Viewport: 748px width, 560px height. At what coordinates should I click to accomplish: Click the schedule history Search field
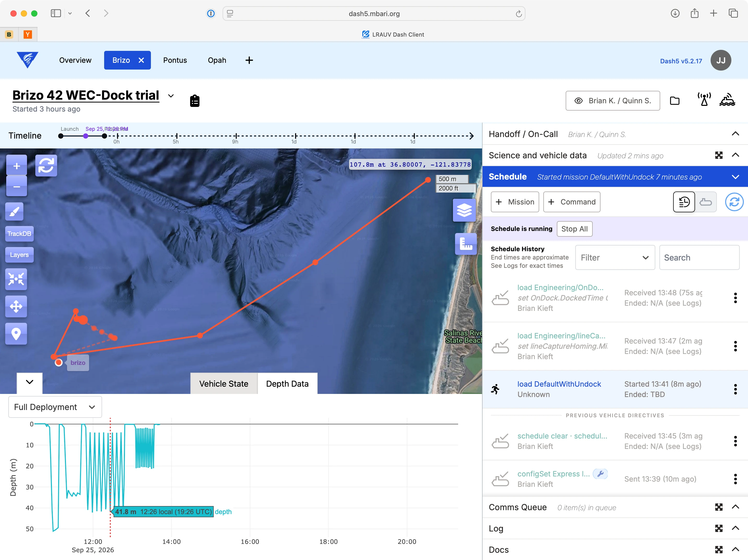[x=699, y=257]
